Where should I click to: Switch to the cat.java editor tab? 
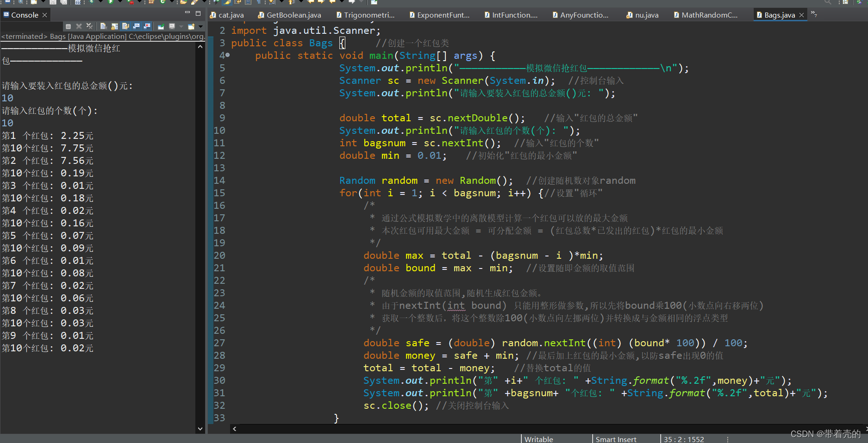[227, 15]
